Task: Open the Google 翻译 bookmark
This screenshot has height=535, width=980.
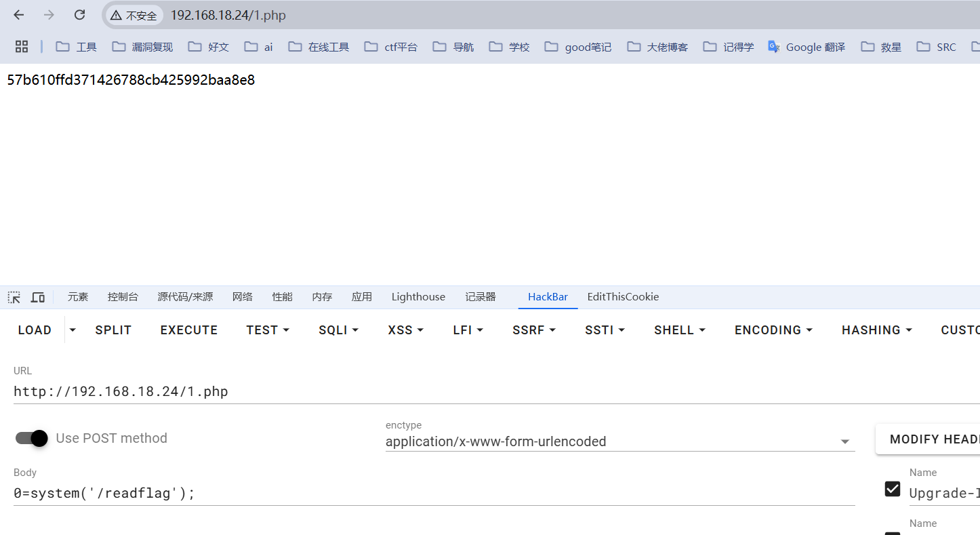Action: (807, 47)
